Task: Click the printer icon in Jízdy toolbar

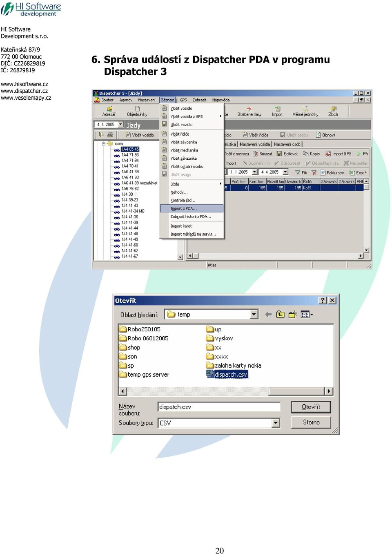Action: pos(110,135)
